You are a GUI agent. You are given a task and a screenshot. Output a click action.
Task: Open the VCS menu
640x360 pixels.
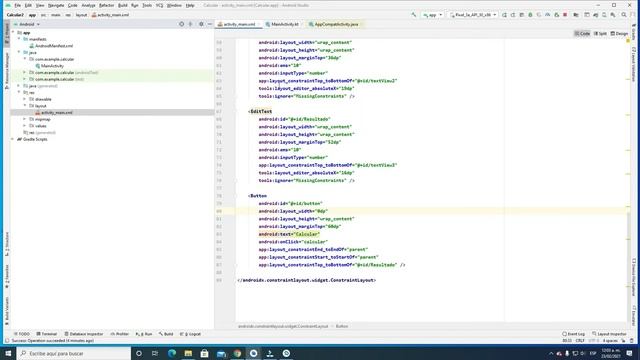(159, 5)
